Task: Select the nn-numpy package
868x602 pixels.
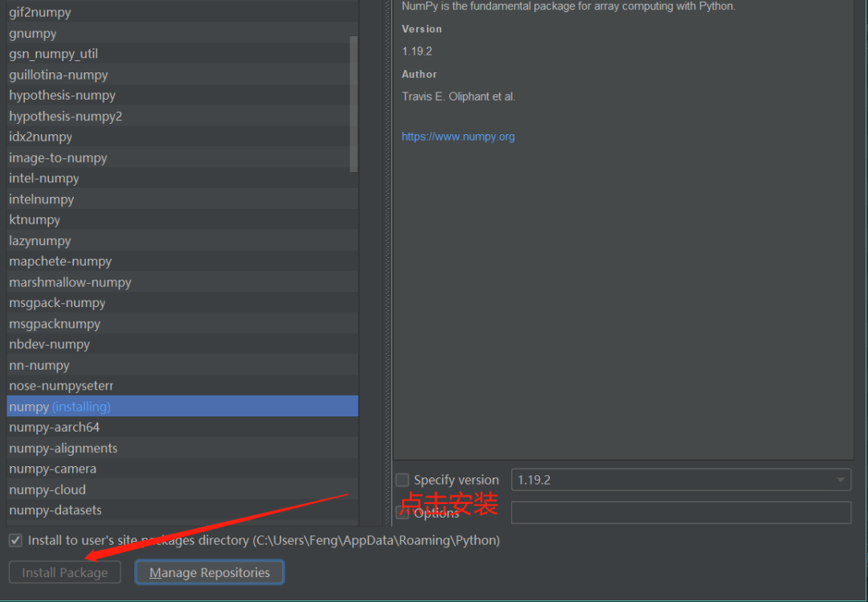Action: pyautogui.click(x=182, y=365)
